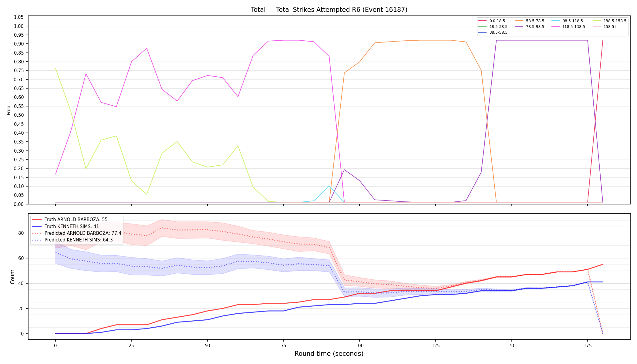The width and height of the screenshot is (637, 364).
Task: Click the 'Round time (seconds)' axis label
Action: (x=329, y=354)
